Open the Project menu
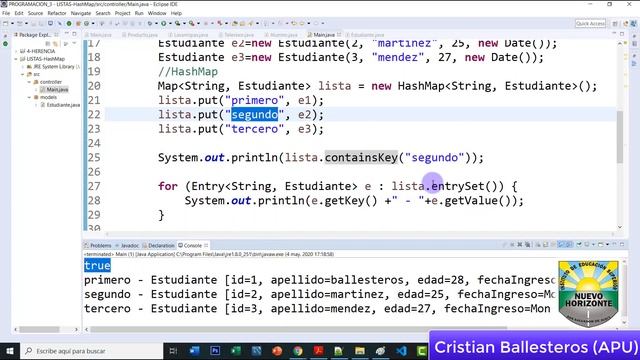 tap(122, 13)
